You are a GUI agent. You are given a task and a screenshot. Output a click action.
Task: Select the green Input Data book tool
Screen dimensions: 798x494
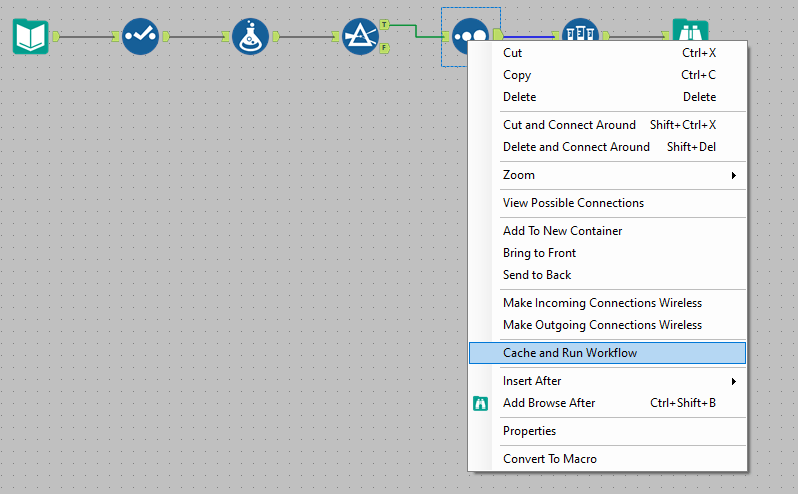coord(31,36)
